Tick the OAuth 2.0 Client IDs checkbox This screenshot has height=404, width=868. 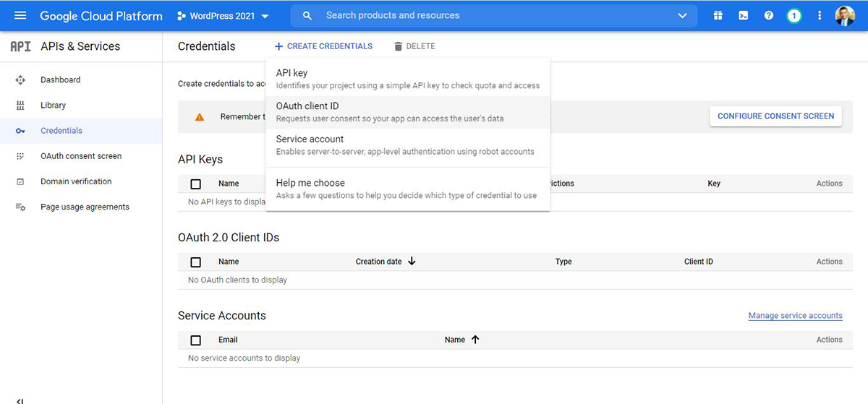pyautogui.click(x=195, y=262)
